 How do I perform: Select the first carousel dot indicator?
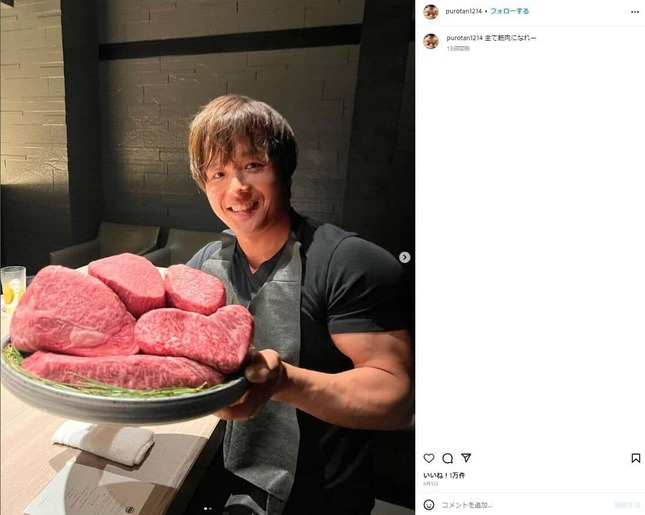(205, 509)
